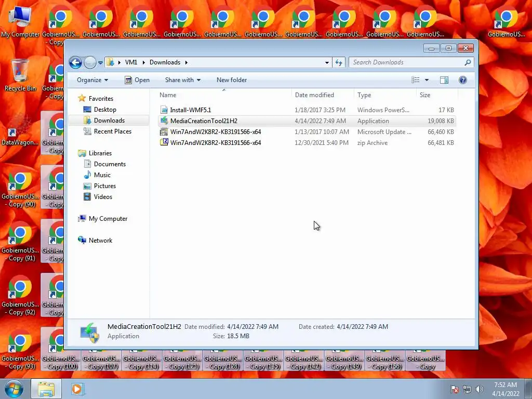Select GobiernoUS Copy (156) desktop shortcut
Viewport: 532px width, 399px height.
click(385, 361)
